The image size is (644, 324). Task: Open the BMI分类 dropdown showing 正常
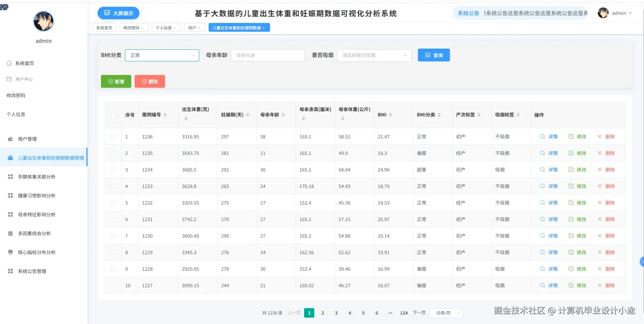162,55
